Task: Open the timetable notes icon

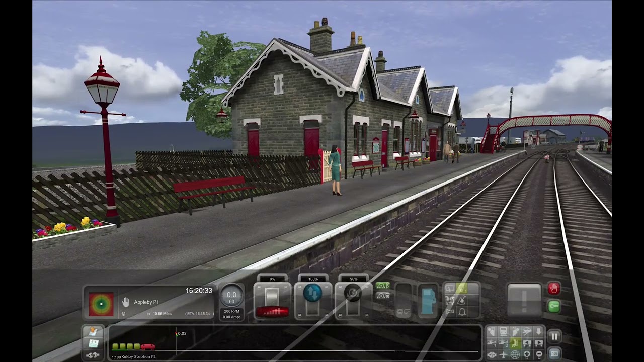Action: click(x=93, y=343)
